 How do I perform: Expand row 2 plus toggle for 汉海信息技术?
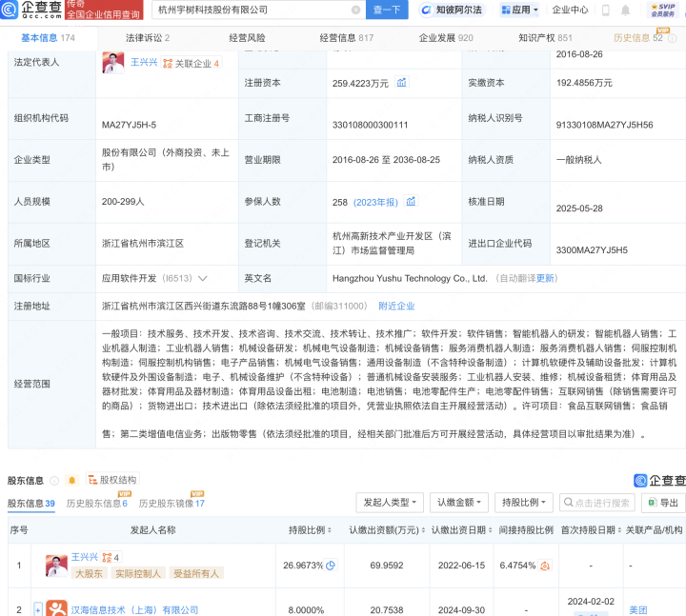pyautogui.click(x=38, y=609)
